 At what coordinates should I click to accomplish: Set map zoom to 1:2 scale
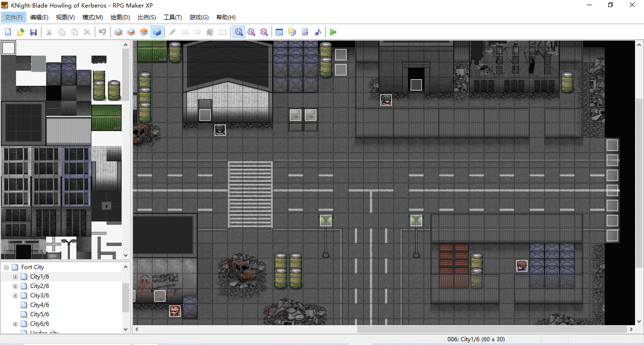click(251, 32)
